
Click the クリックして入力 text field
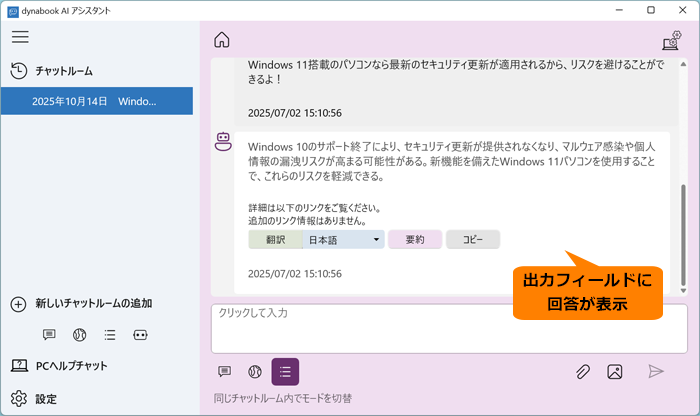point(449,329)
